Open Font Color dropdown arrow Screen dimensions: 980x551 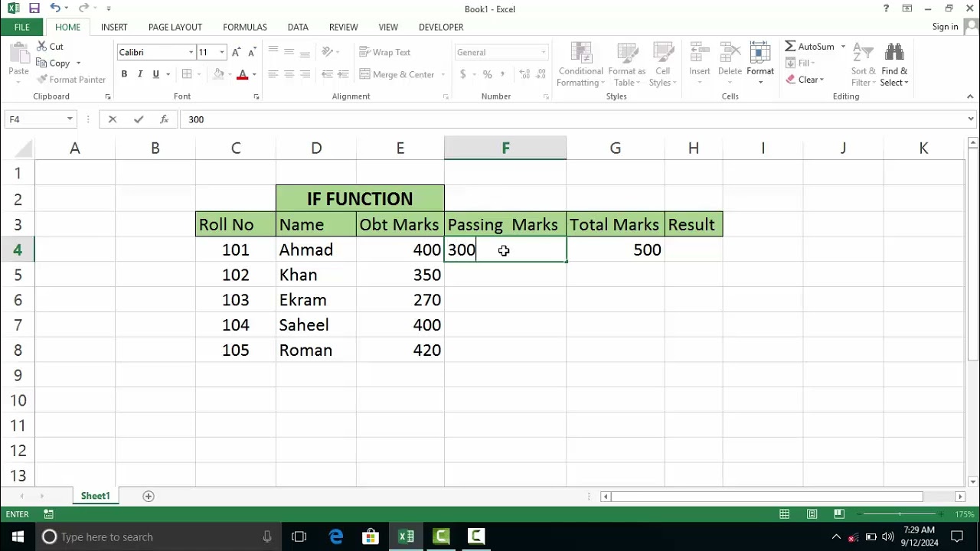pos(254,74)
